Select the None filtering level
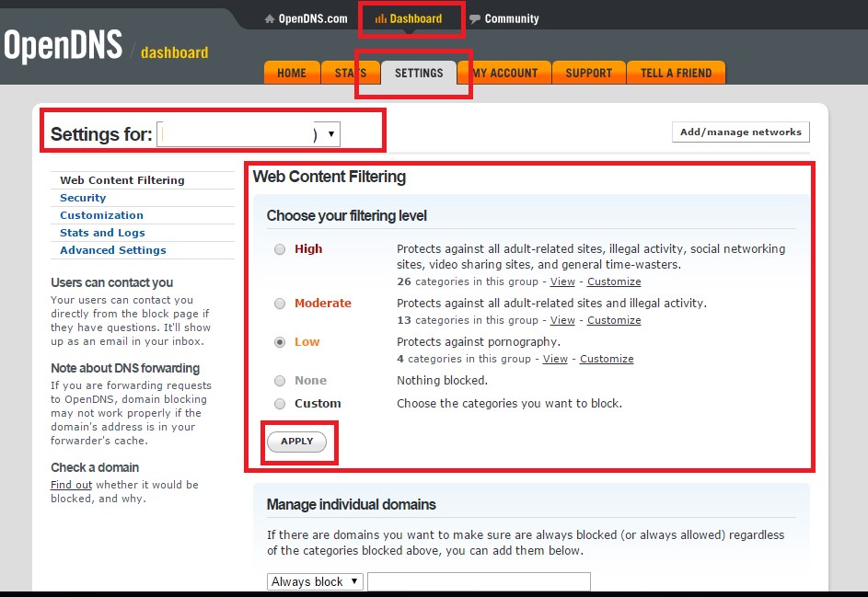This screenshot has height=597, width=868. [280, 381]
